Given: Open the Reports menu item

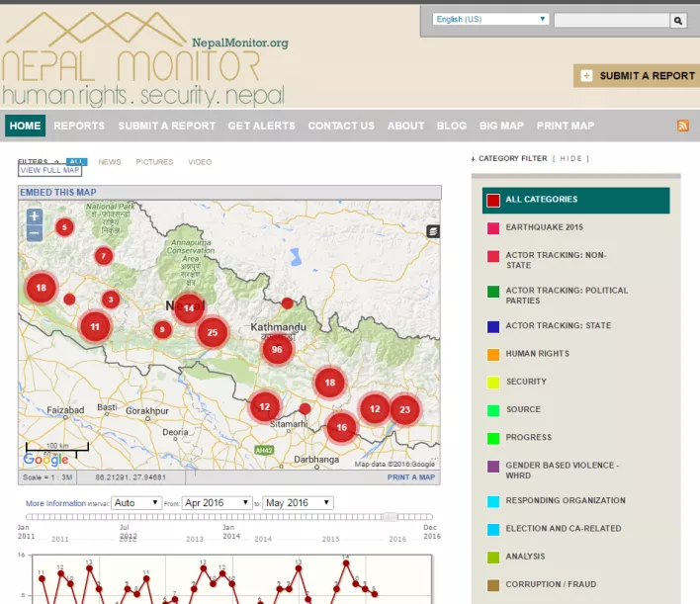Looking at the screenshot, I should coord(79,126).
